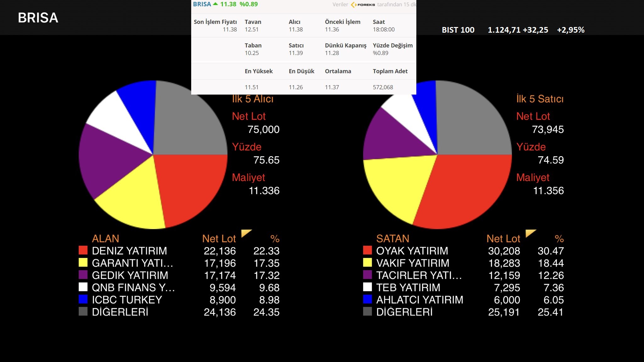Click the blue ICBC TURKEY legend swatch

pos(83,299)
